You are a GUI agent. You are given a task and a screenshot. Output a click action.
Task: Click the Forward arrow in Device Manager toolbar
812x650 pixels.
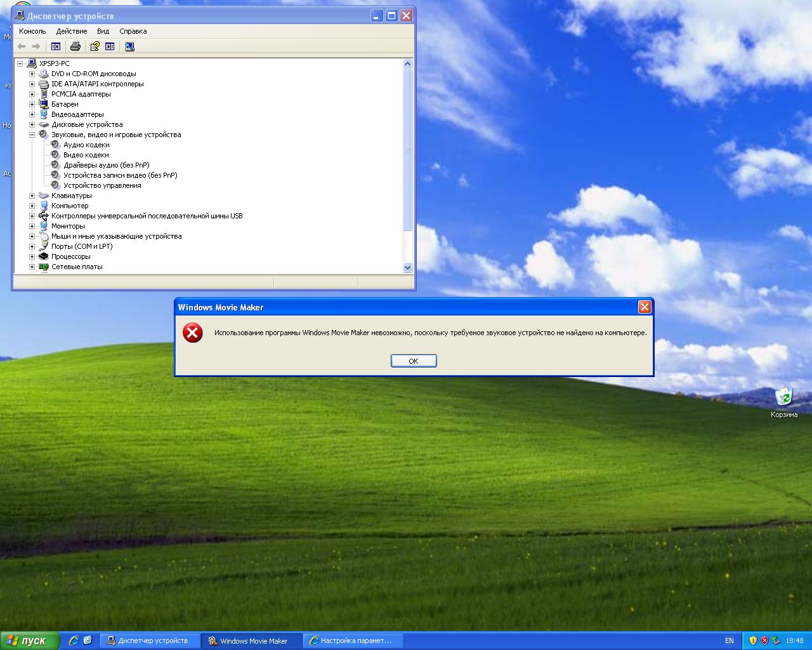(36, 46)
